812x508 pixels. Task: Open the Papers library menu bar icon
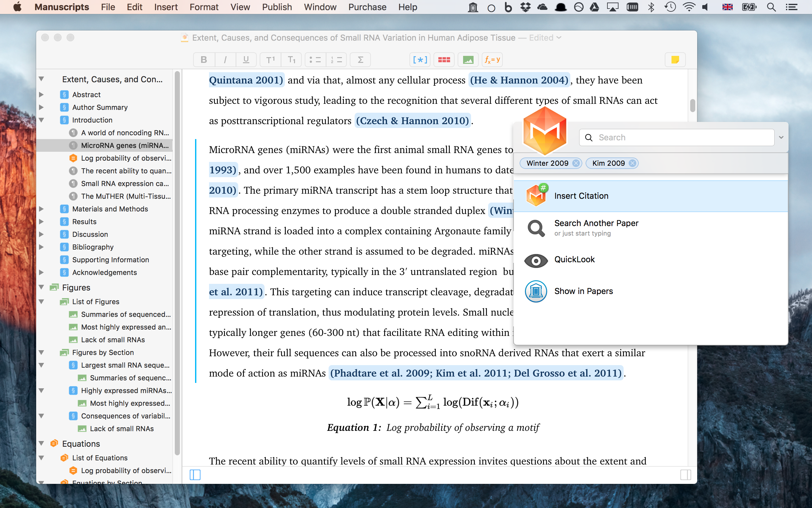(473, 7)
